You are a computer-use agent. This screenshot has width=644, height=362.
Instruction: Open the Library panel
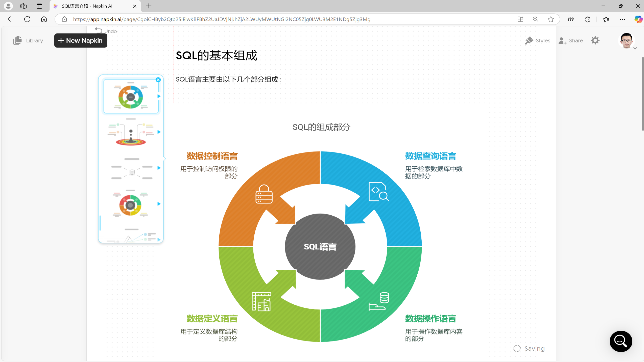point(28,40)
